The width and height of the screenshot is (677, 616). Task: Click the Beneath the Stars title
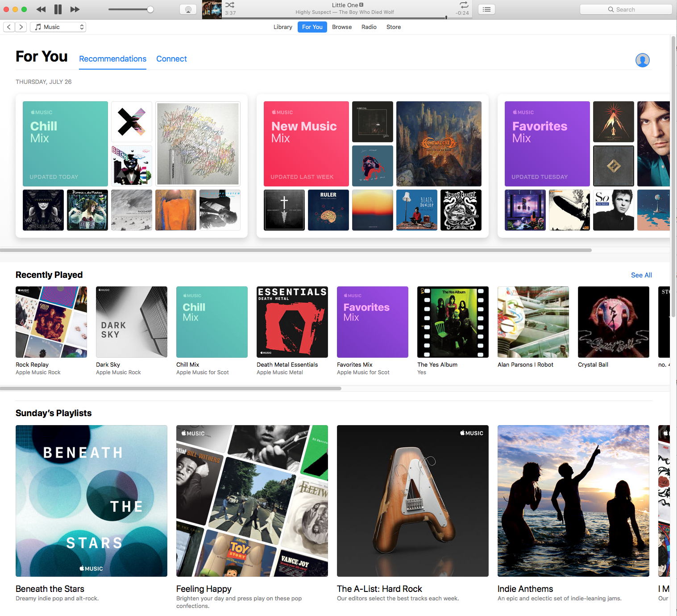50,589
